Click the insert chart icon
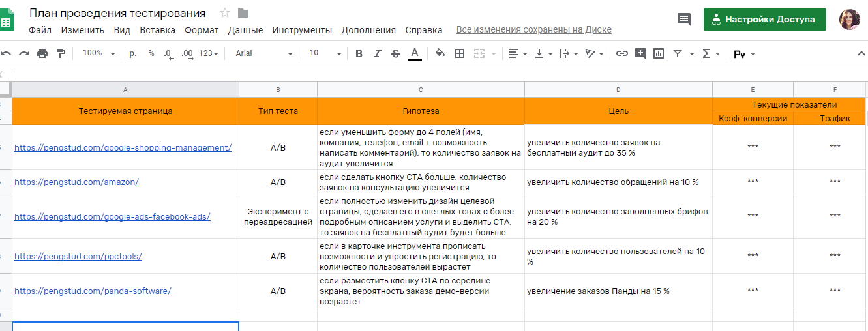The image size is (868, 331). pos(659,53)
